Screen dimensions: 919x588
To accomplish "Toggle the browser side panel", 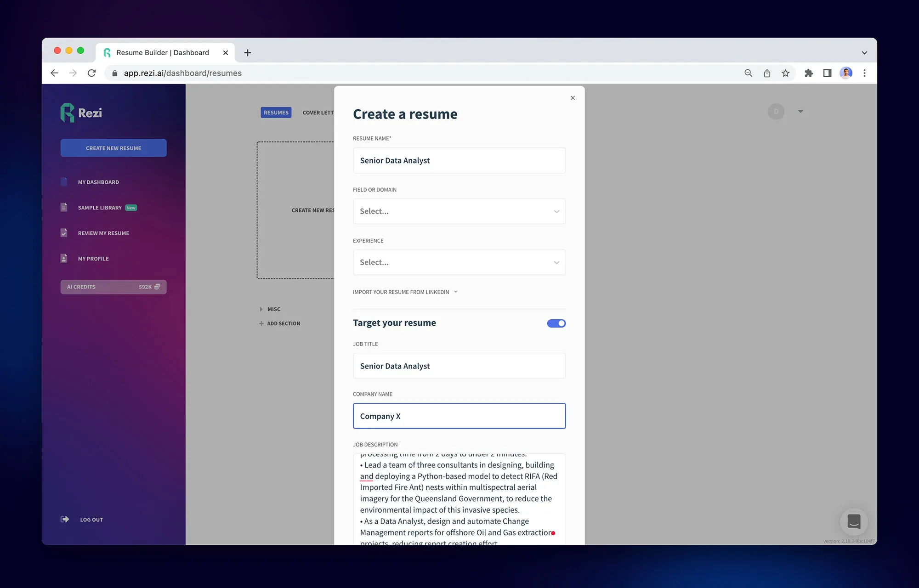I will click(x=828, y=73).
